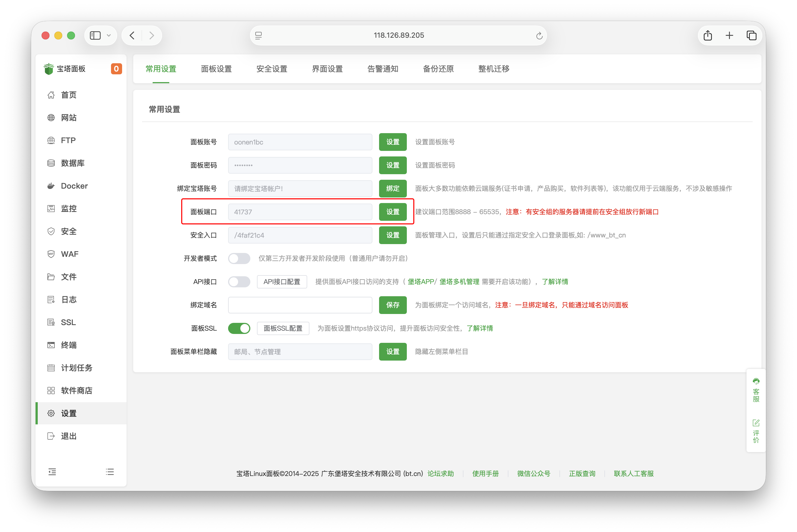Open the 使用手册 link at the bottom

tap(485, 474)
